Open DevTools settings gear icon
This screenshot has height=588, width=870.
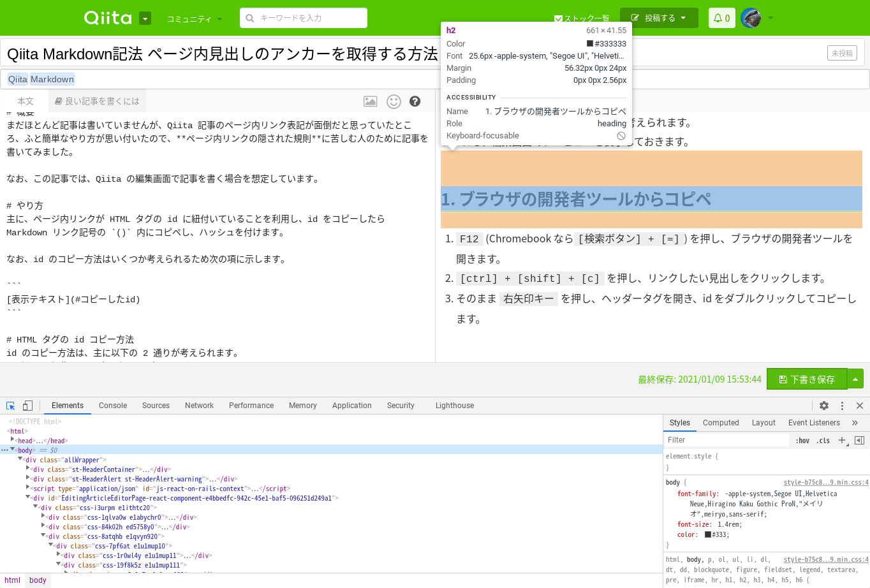pos(824,406)
